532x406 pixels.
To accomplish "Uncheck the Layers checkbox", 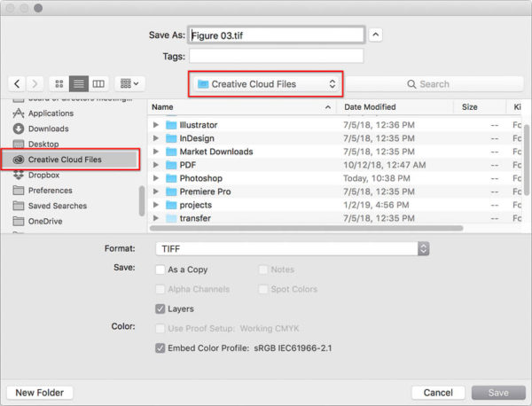I will pyautogui.click(x=160, y=308).
